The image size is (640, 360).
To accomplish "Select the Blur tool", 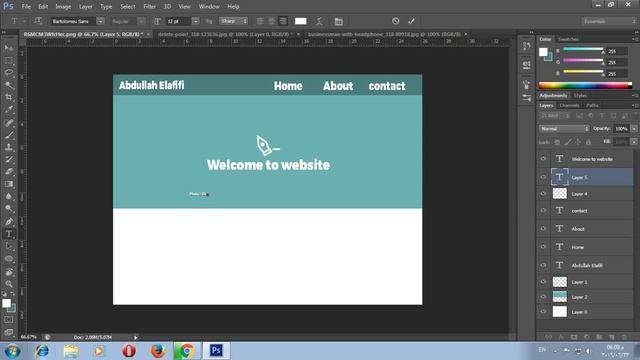I will [x=9, y=196].
